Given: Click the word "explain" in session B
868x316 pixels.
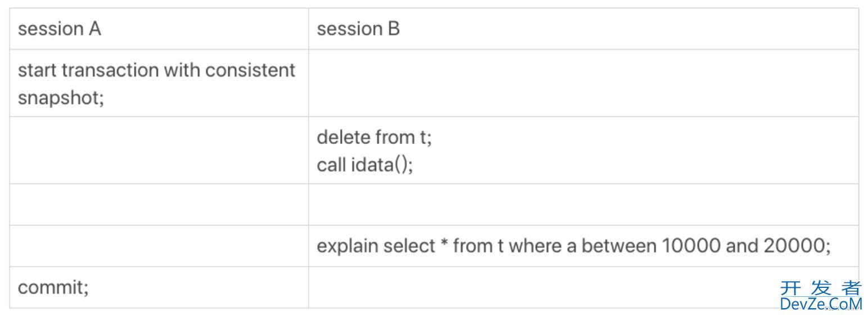Looking at the screenshot, I should coord(347,246).
